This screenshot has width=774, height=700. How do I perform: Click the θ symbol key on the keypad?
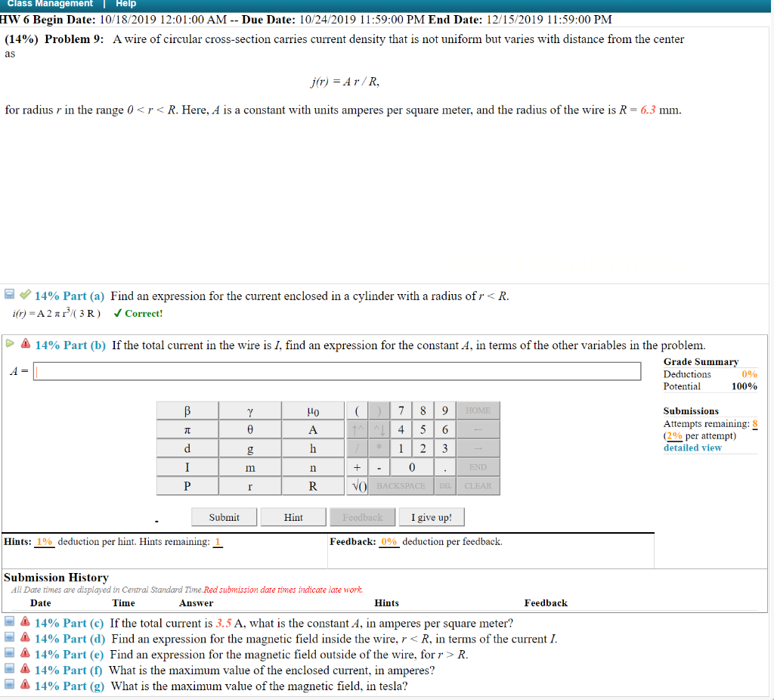251,429
